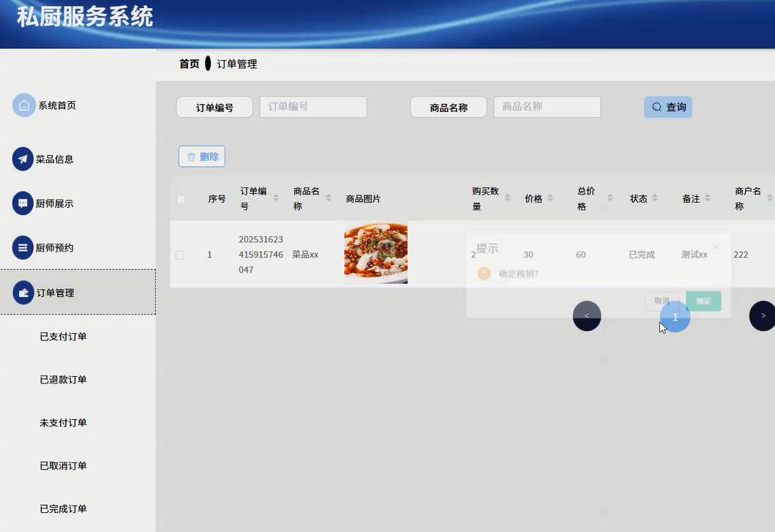Click the 删除 button
Viewport: 775px width, 532px height.
202,157
